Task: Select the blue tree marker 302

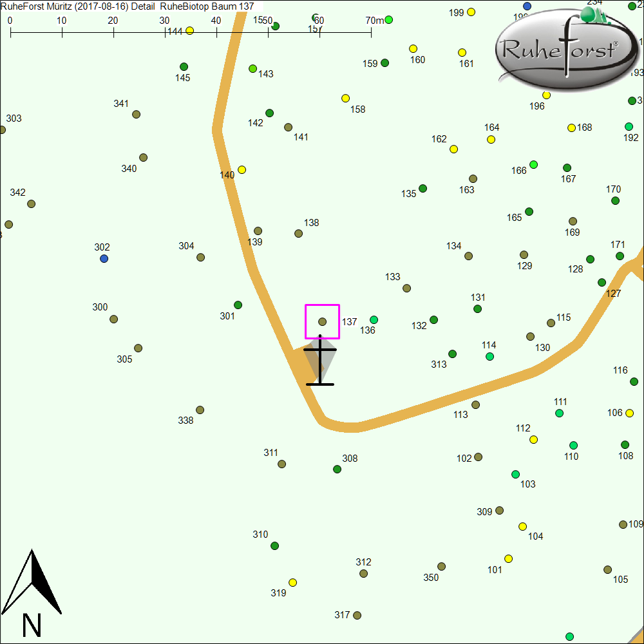Action: (104, 259)
